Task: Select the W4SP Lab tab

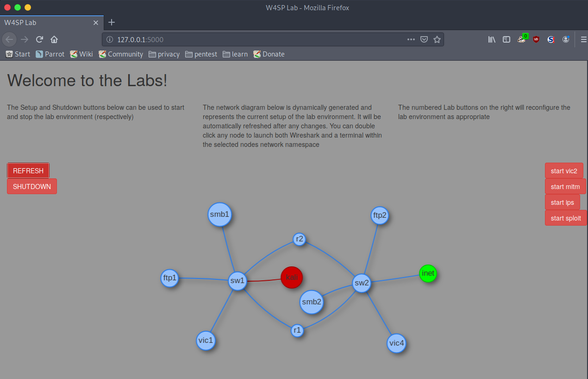Action: pos(52,22)
